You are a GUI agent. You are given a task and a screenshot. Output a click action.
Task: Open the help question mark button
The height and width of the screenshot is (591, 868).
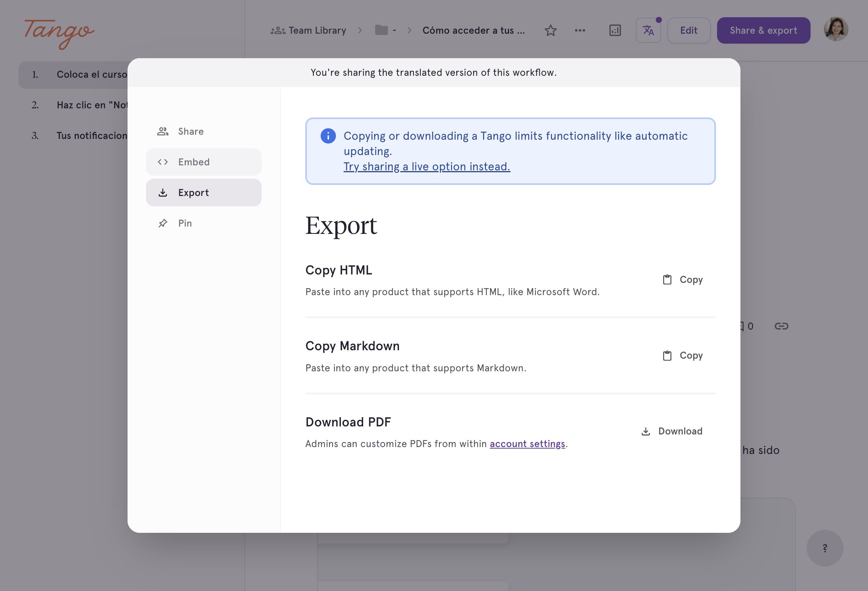pyautogui.click(x=825, y=548)
